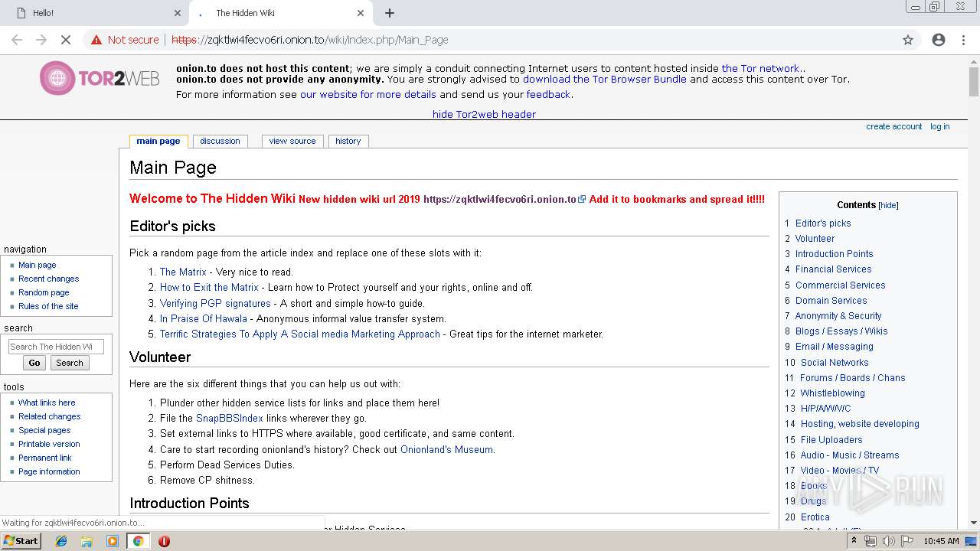
Task: Open the SnapBBSIndex link
Action: pyautogui.click(x=230, y=419)
